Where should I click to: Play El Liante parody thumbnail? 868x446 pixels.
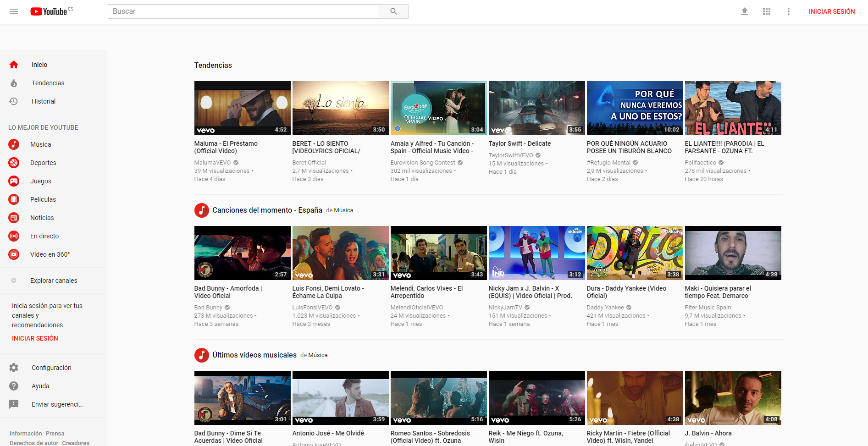pyautogui.click(x=733, y=108)
